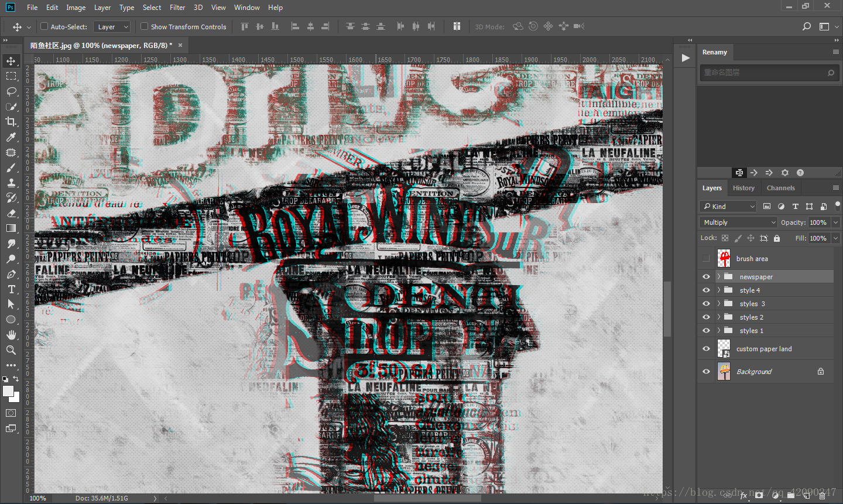Hide the style 4 group

tap(706, 290)
